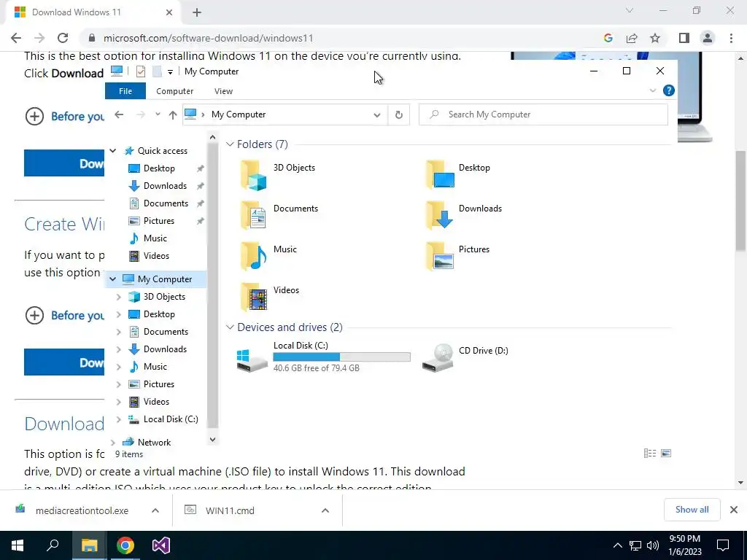This screenshot has width=747, height=560.
Task: Click the Windows Start button
Action: coord(18,545)
